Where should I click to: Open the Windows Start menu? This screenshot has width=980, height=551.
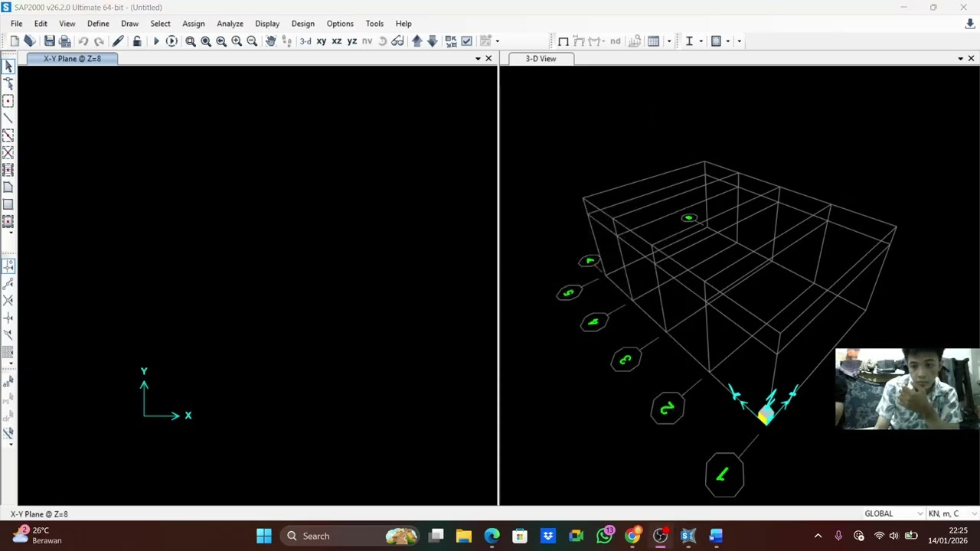pos(264,536)
